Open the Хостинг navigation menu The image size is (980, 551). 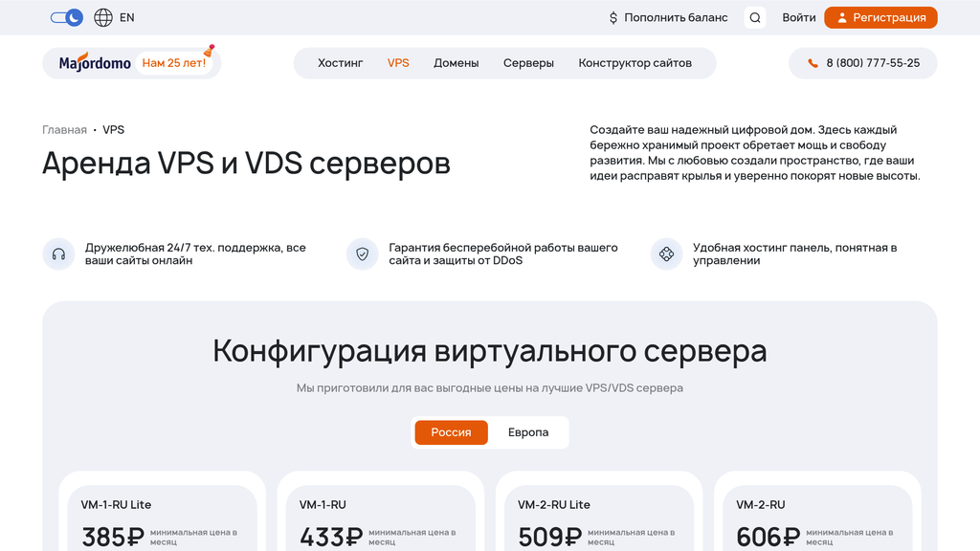point(341,62)
